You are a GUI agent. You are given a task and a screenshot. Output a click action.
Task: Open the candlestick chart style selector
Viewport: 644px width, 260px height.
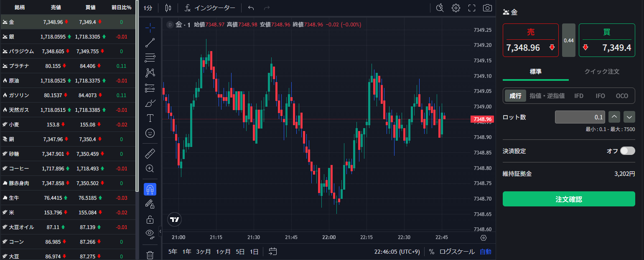pos(168,8)
